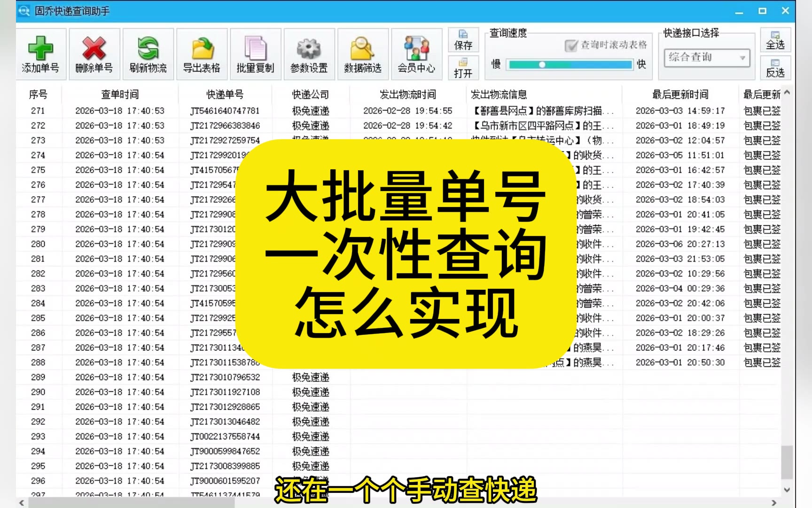Screen dimensions: 812x508
Task: Click the 快递公司 column header
Action: pyautogui.click(x=311, y=95)
